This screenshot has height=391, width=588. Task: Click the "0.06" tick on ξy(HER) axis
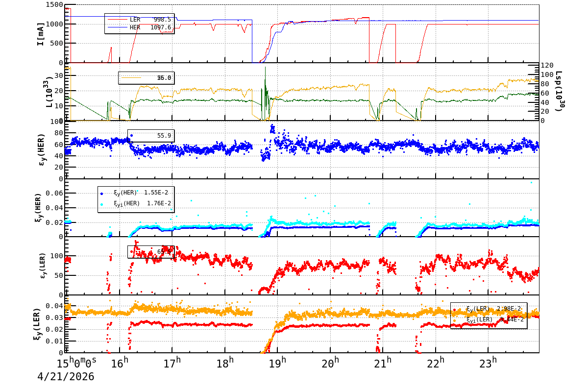pos(55,194)
